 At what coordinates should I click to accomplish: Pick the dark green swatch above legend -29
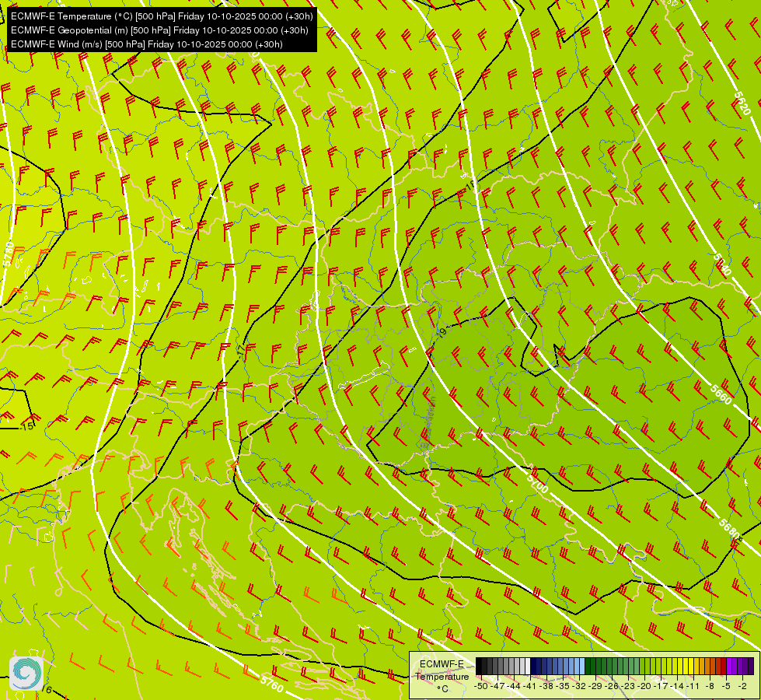pyautogui.click(x=594, y=667)
